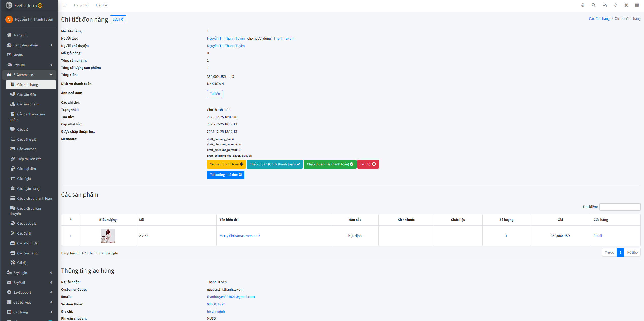Expand the Bảng điều khiển menu
Image resolution: width=644 pixels, height=321 pixels.
pos(51,45)
